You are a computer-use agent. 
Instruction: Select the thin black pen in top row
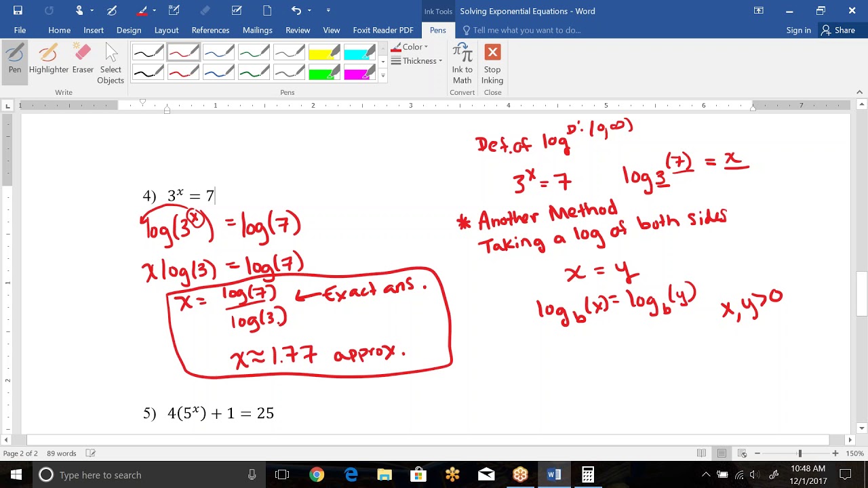click(148, 52)
